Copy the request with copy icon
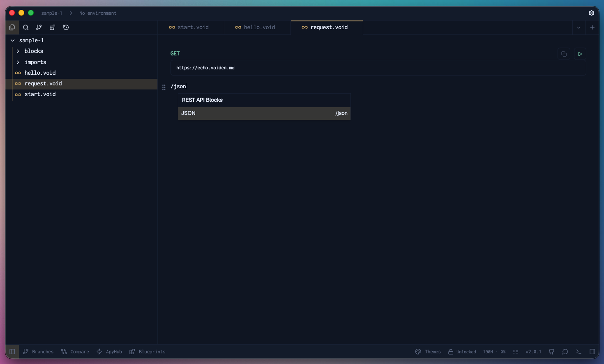 (564, 54)
